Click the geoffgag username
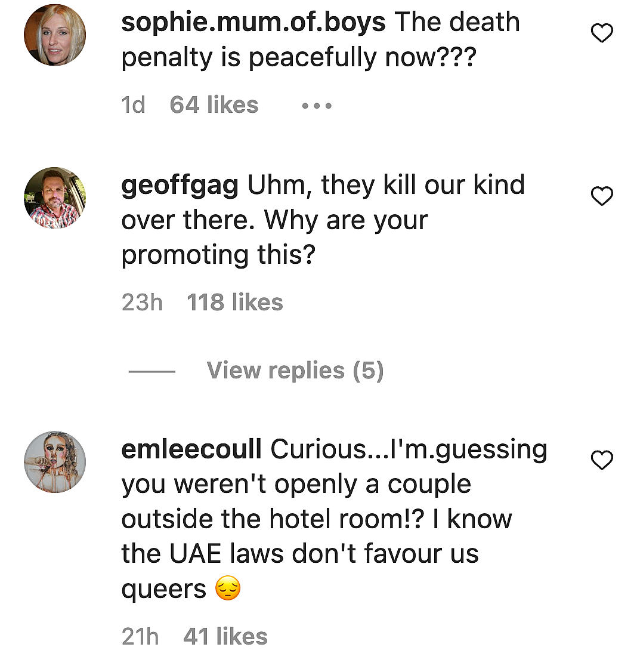Image resolution: width=637 pixels, height=672 pixels. [x=180, y=185]
